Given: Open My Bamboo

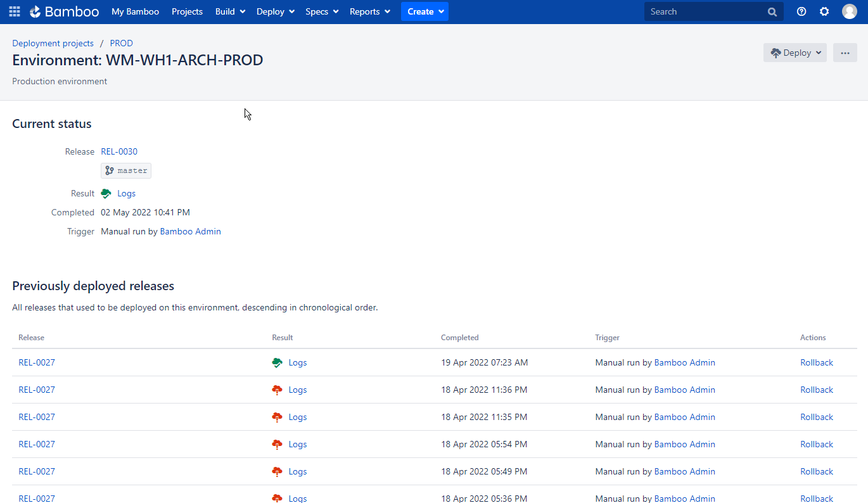Looking at the screenshot, I should pyautogui.click(x=136, y=11).
